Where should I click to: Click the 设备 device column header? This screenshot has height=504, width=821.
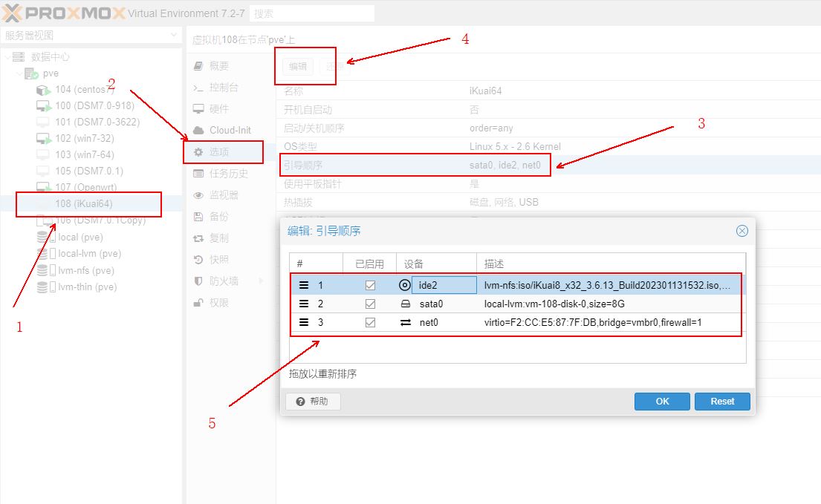click(436, 264)
